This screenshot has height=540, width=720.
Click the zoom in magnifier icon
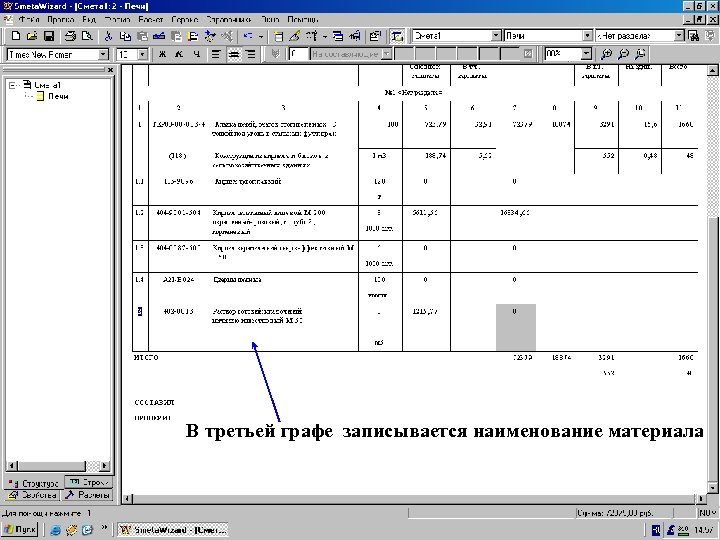(607, 54)
